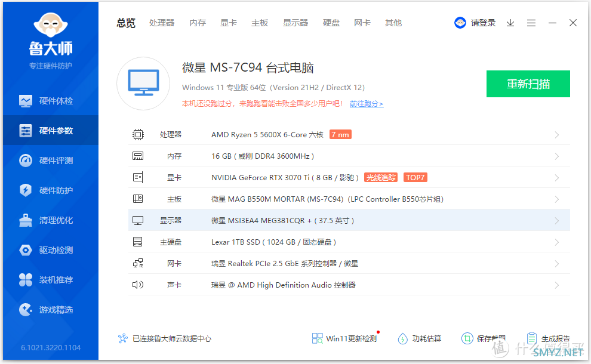
Task: Open 清理优化 cleanup section
Action: pyautogui.click(x=51, y=220)
